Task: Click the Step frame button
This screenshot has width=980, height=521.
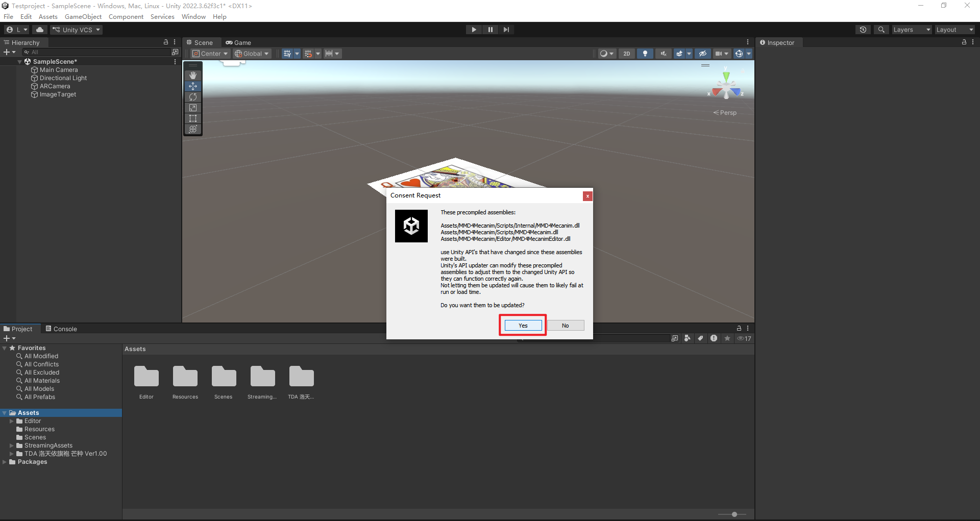Action: click(x=506, y=30)
